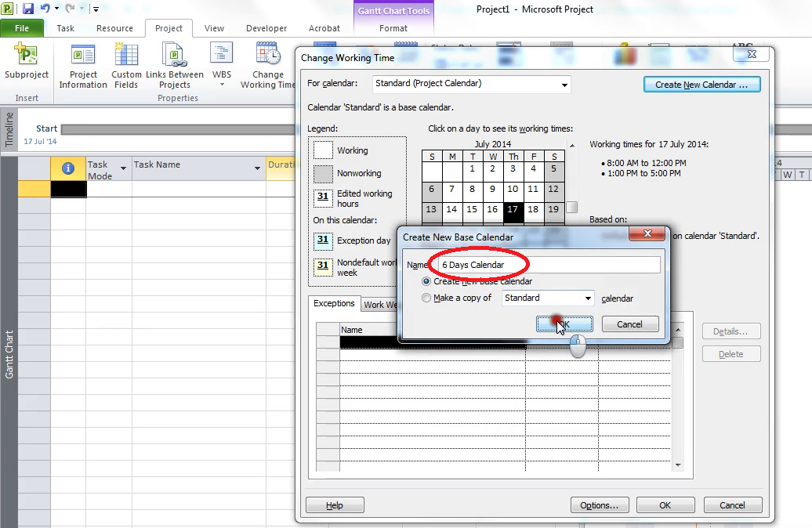Open the 'For calendar' dropdown
The height and width of the screenshot is (528, 812).
coord(564,84)
